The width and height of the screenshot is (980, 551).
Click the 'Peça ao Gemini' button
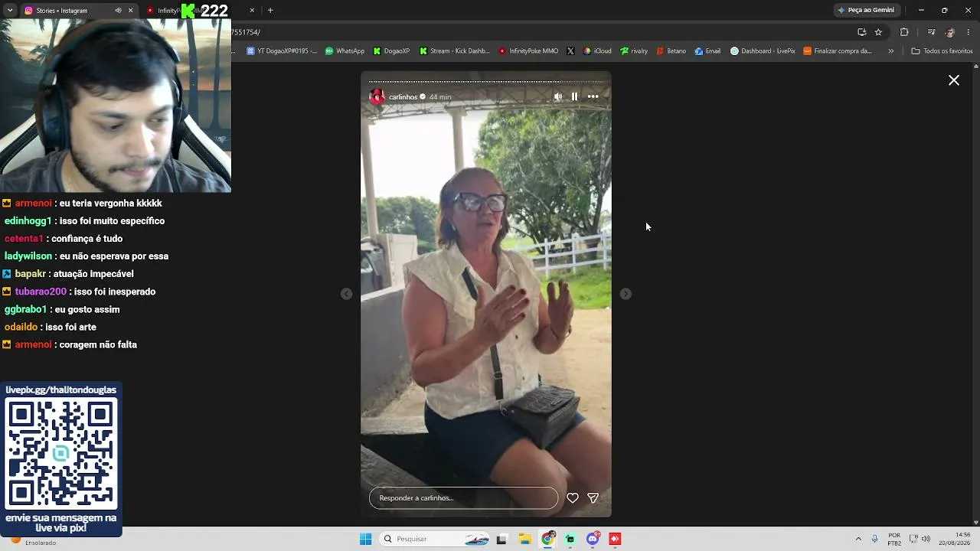[866, 11]
